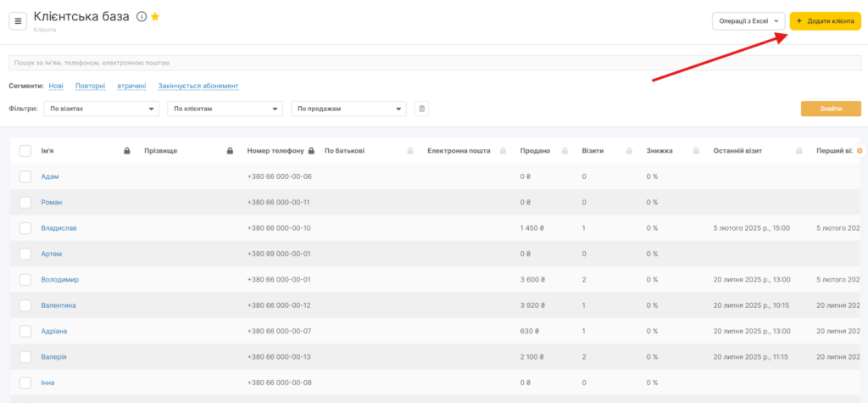Viewport: 868px width, 403px height.
Task: Select the checkbox for client Адам
Action: tap(25, 176)
